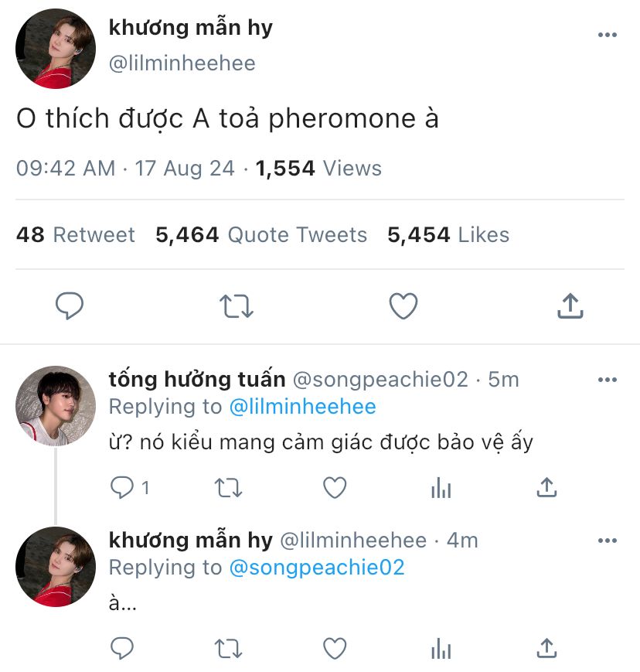Open reply thread on songpeachie02's tweet
The width and height of the screenshot is (640, 672).
pyautogui.click(x=122, y=487)
